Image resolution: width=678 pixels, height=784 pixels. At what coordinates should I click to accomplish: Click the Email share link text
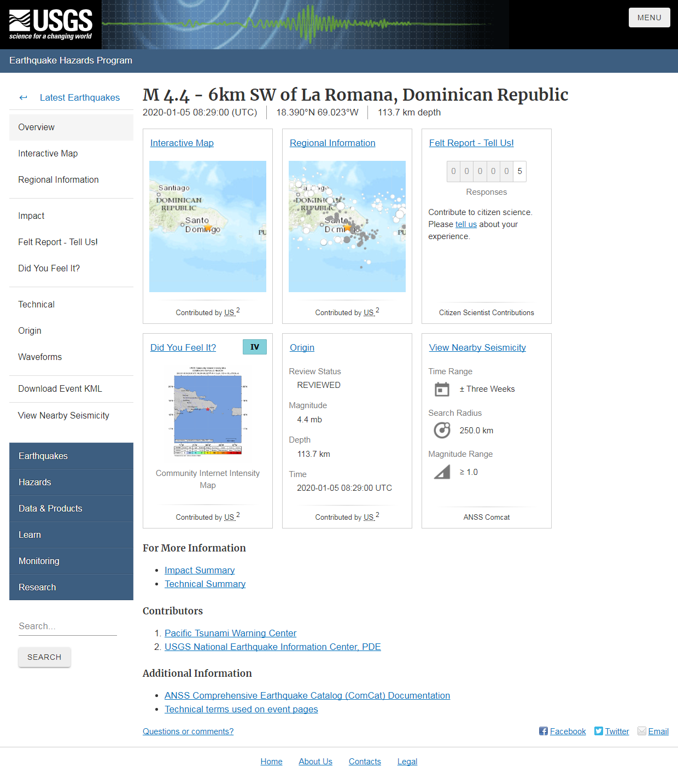(658, 731)
